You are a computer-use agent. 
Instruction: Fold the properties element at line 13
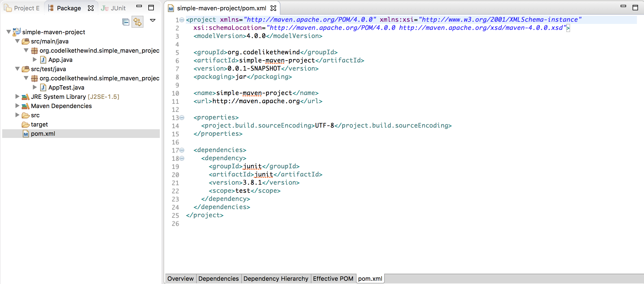(182, 118)
